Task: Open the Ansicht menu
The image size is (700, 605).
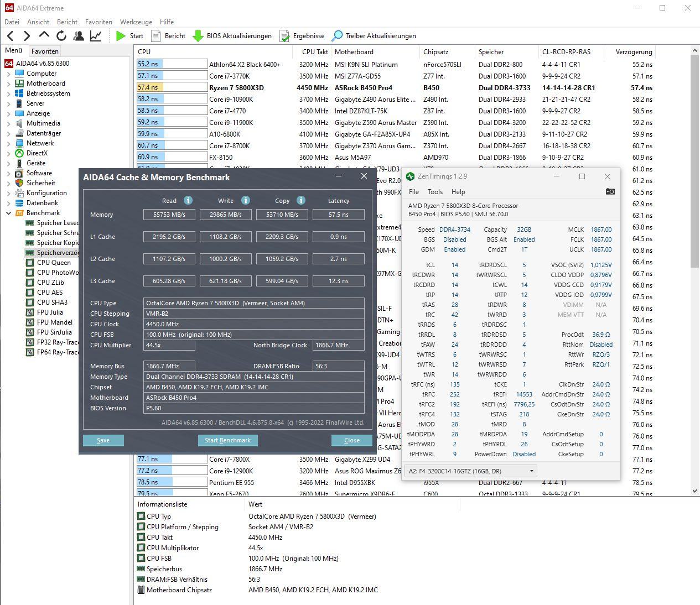Action: [x=38, y=22]
